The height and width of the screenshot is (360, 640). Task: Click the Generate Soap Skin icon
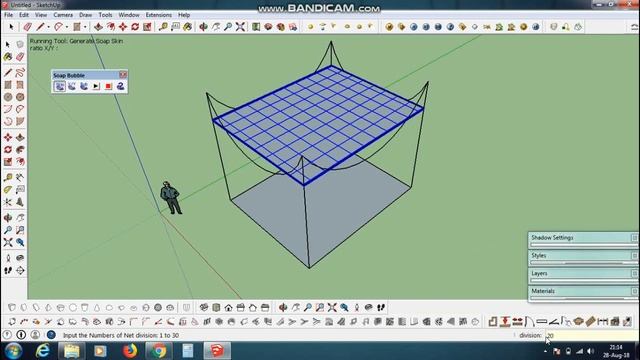point(60,86)
